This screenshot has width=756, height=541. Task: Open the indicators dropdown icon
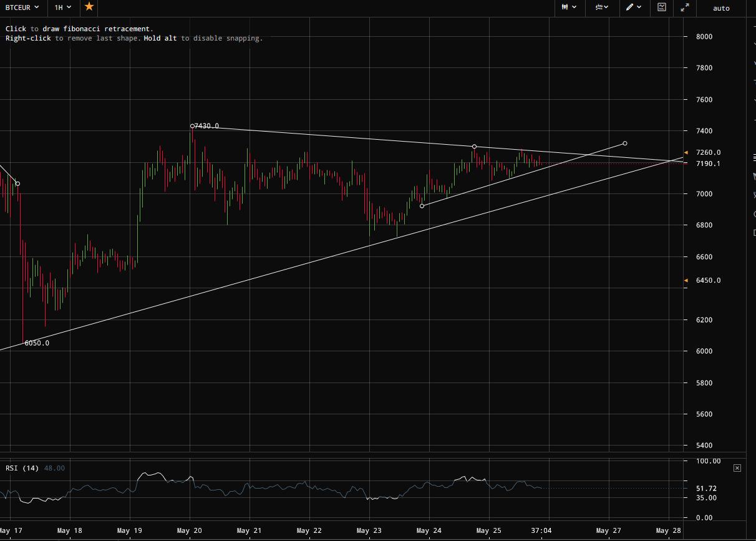602,7
